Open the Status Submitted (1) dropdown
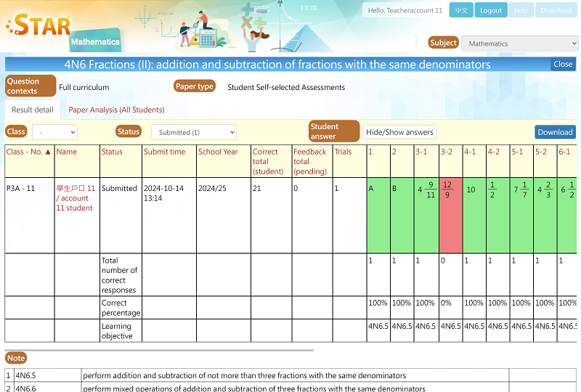The height and width of the screenshot is (392, 581). pos(193,132)
